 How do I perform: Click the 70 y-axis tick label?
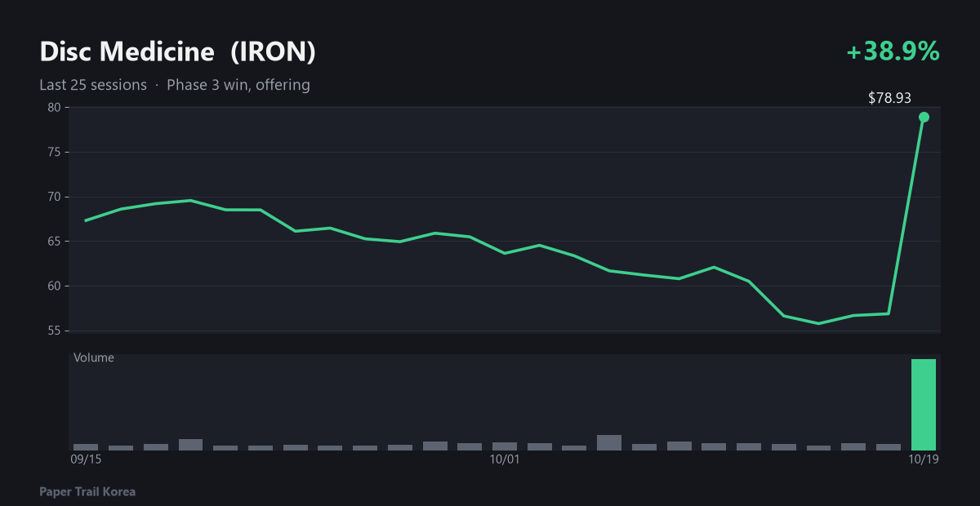(54, 197)
